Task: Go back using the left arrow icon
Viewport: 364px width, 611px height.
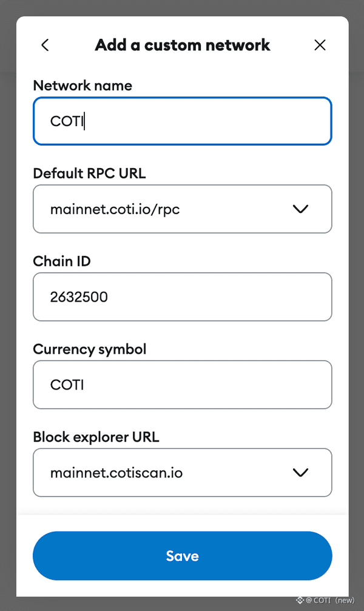Action: pos(45,45)
